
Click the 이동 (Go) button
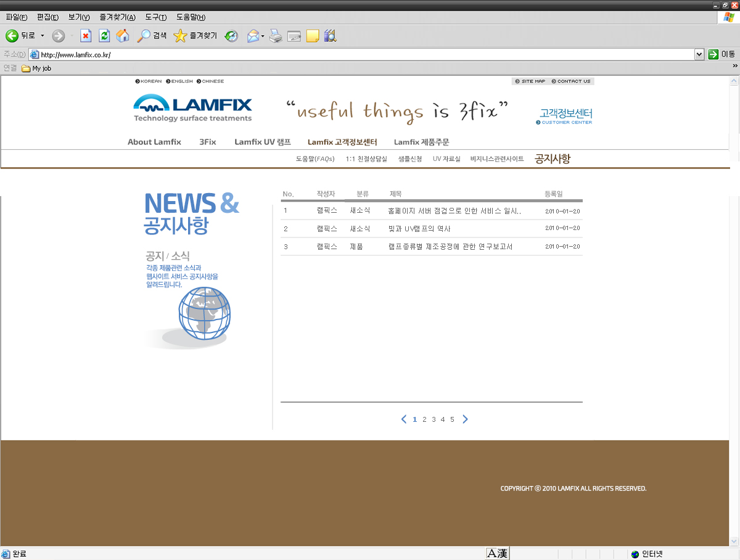(x=721, y=54)
